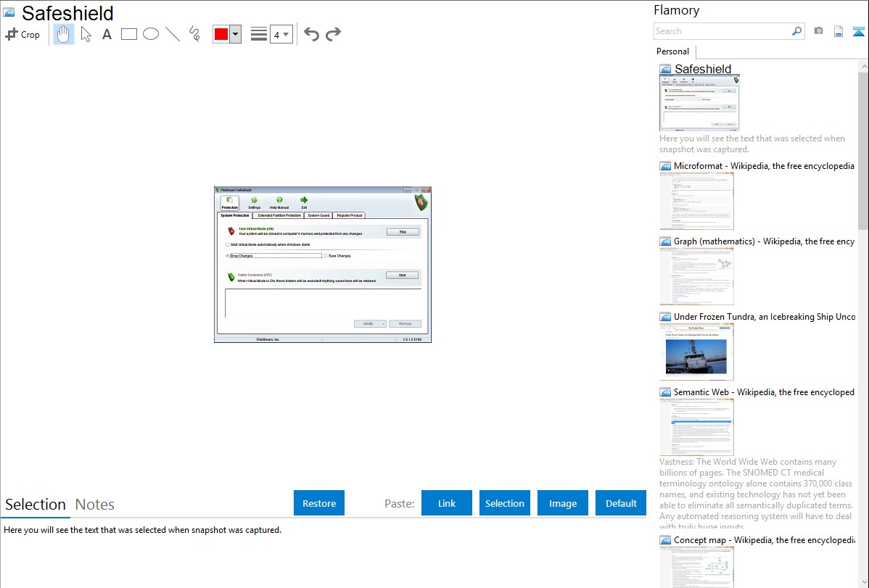Open the line width 4 dropdown
869x588 pixels.
click(281, 34)
